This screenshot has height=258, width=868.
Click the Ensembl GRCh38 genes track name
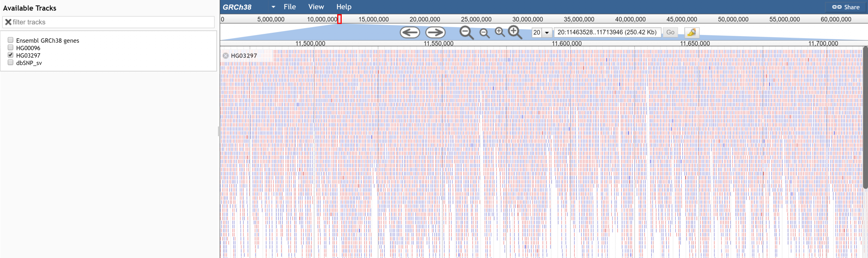pos(48,40)
